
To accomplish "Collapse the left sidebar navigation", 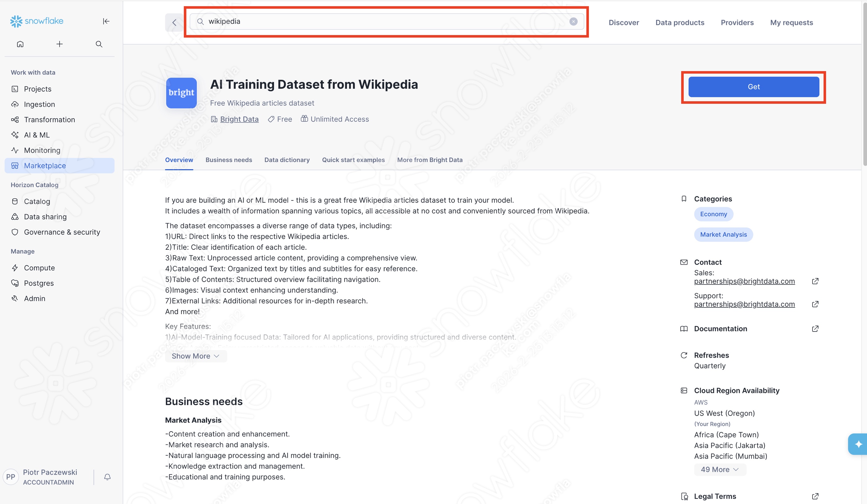I will tap(106, 21).
